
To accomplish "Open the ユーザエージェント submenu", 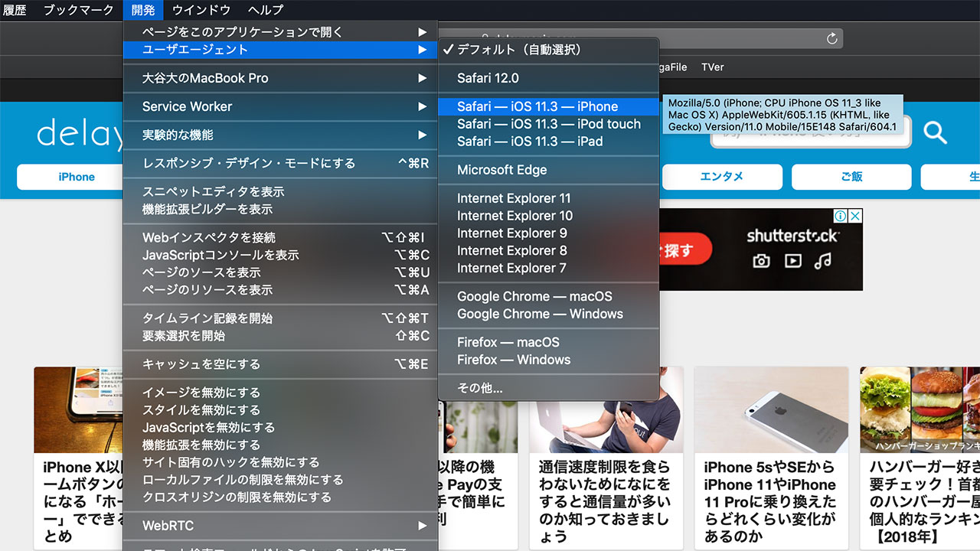I will 280,49.
